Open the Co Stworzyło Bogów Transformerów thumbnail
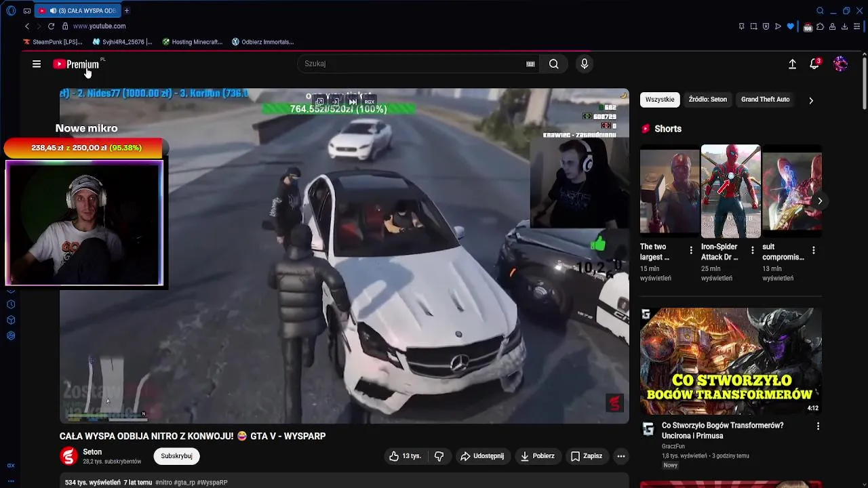Viewport: 868px width, 488px height. click(731, 361)
